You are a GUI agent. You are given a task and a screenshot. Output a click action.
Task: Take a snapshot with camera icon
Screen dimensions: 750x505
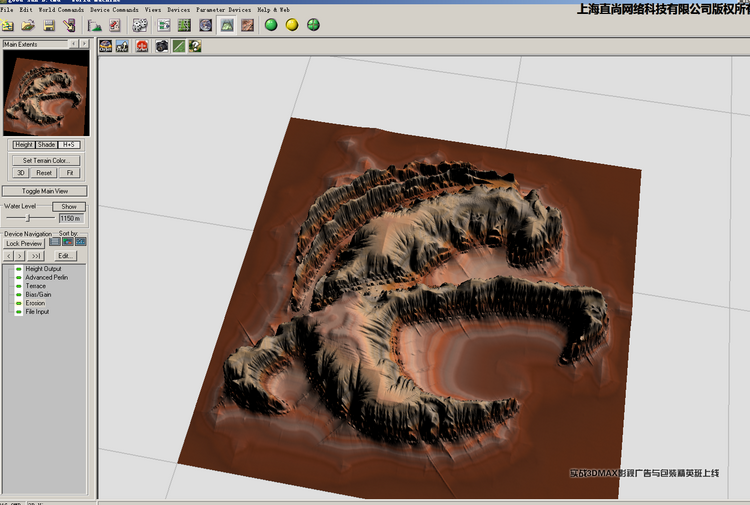(162, 46)
